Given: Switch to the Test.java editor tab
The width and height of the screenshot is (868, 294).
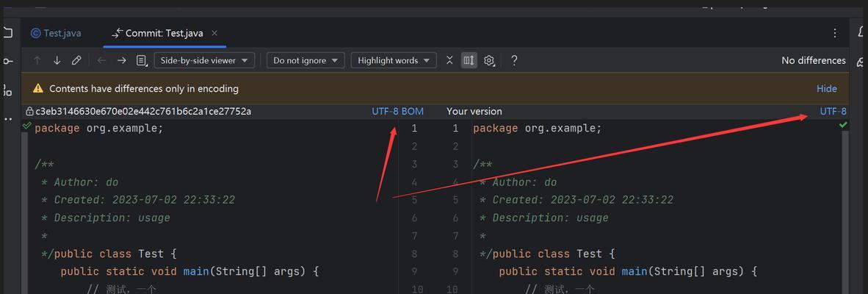Looking at the screenshot, I should pos(55,33).
